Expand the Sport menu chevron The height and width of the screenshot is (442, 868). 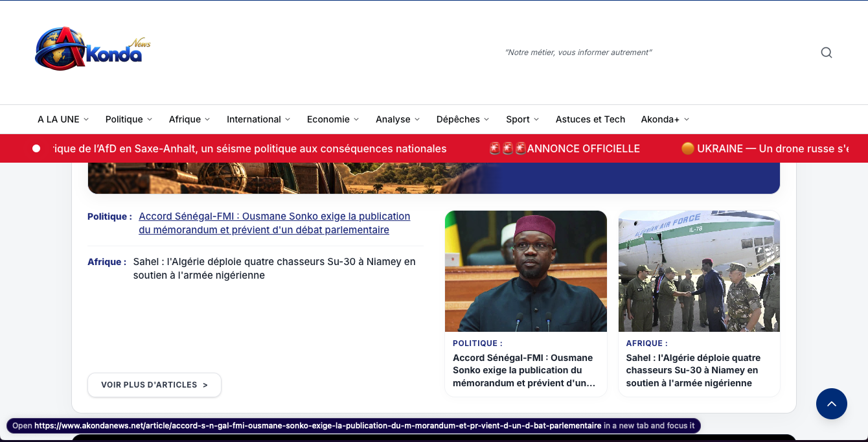pos(536,119)
